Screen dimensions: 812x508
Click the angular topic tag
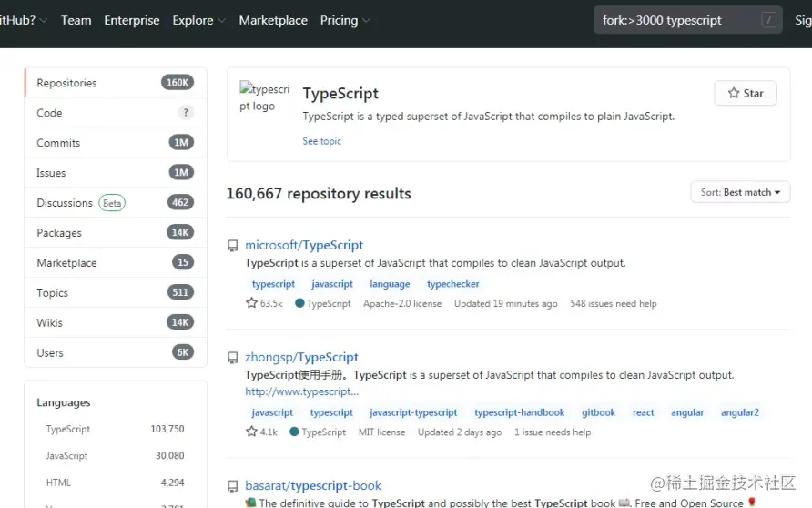tap(687, 412)
